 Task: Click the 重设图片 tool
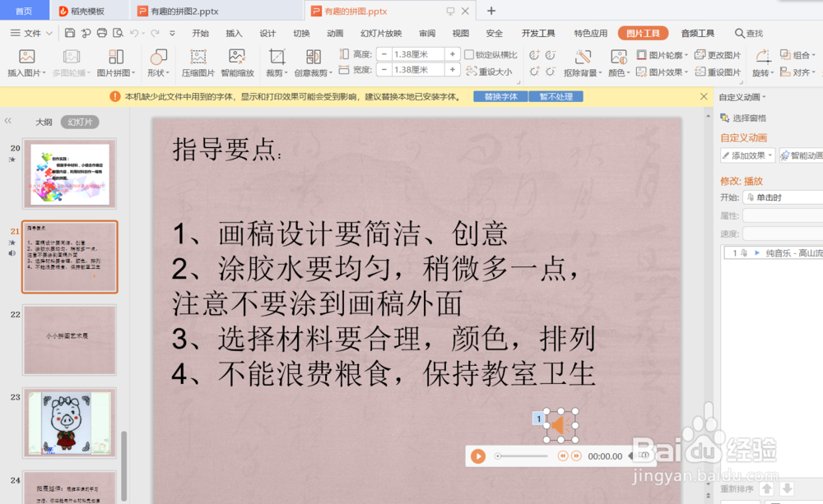click(x=717, y=72)
